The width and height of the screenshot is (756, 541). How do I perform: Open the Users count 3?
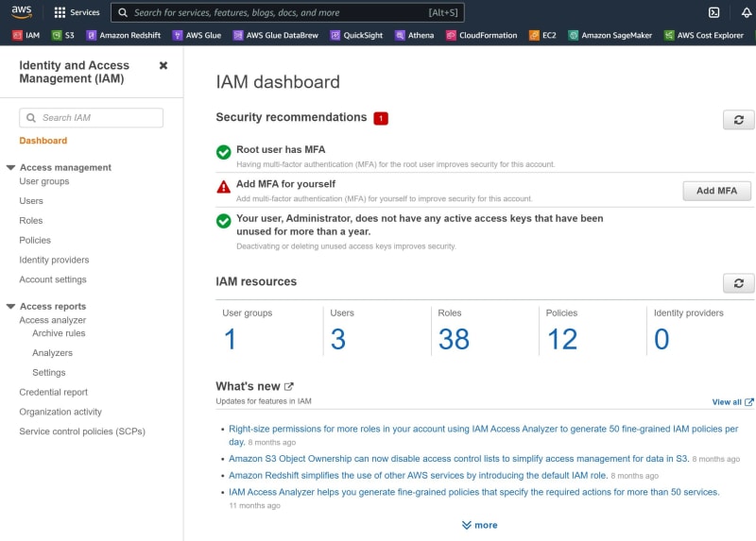[338, 339]
